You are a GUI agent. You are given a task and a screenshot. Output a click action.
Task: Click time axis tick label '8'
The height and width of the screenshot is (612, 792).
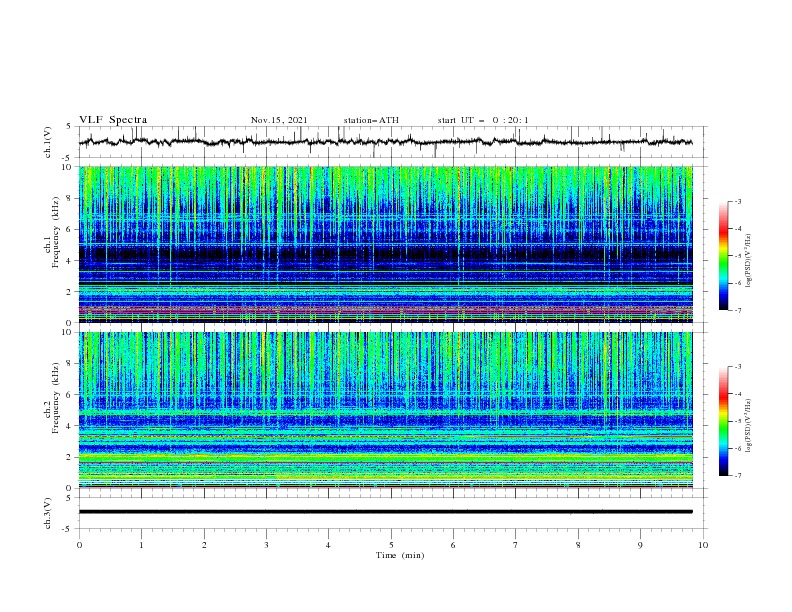tap(578, 545)
